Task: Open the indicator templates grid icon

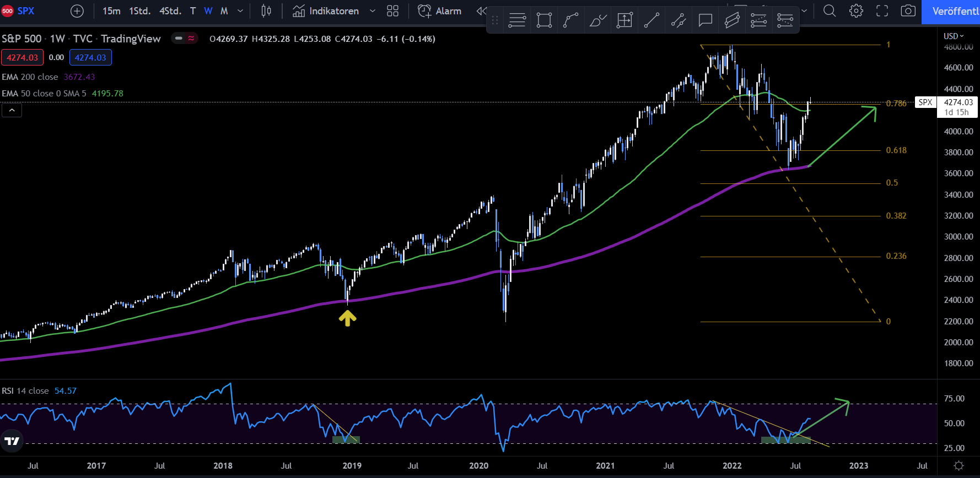Action: (392, 11)
